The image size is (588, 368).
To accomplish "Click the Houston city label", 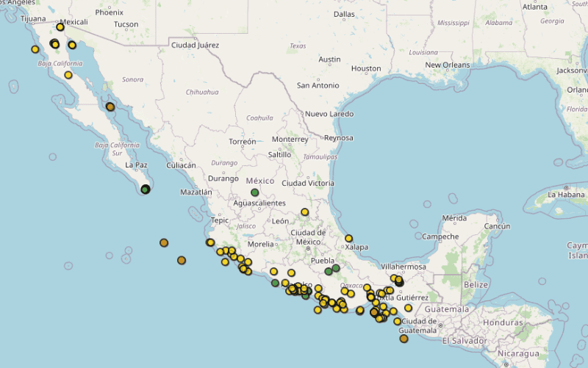I will pyautogui.click(x=366, y=68).
